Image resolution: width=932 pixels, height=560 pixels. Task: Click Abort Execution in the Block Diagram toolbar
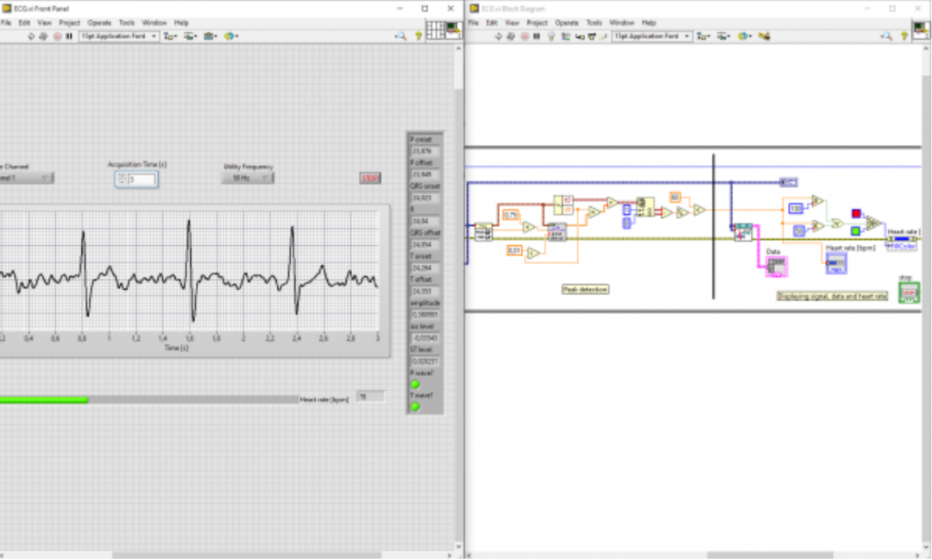point(525,36)
